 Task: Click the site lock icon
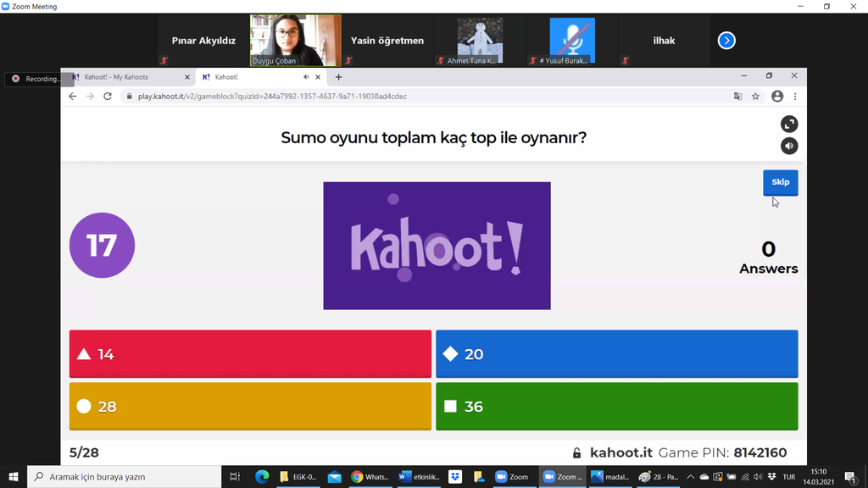click(x=130, y=97)
